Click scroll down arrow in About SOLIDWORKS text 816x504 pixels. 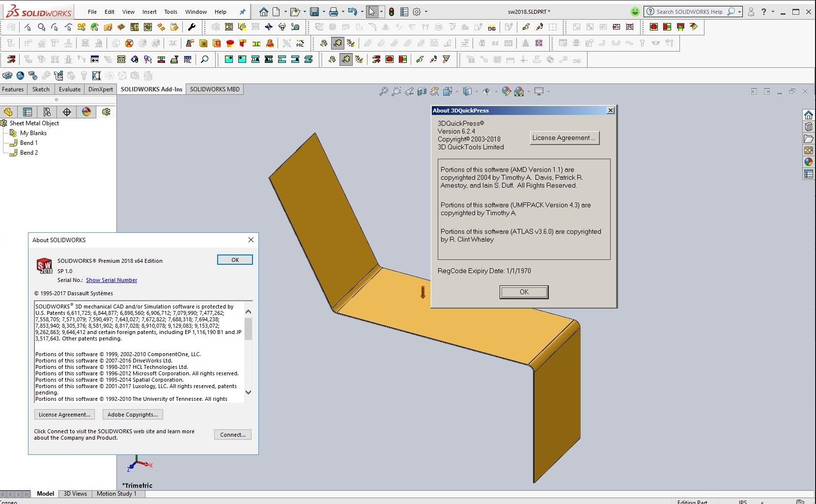coord(248,392)
